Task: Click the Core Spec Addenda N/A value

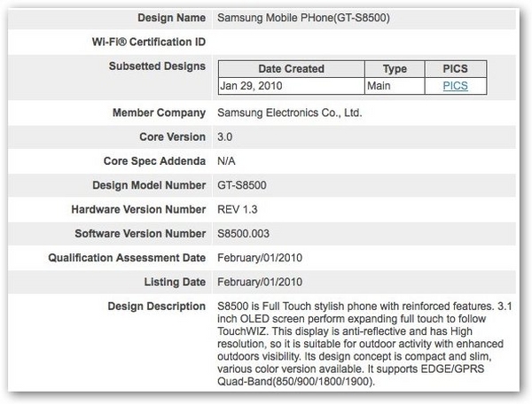Action: [226, 161]
